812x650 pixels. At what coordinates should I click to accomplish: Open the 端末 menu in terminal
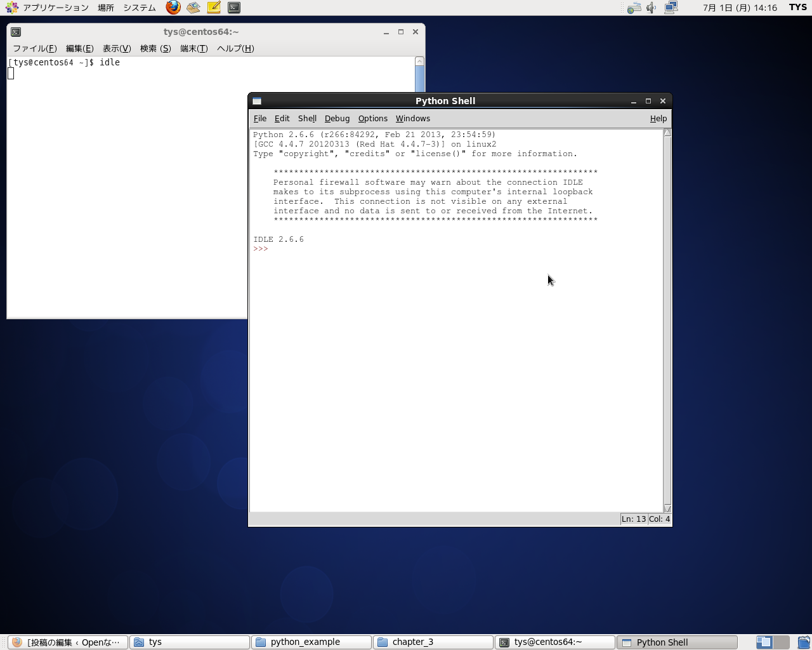(193, 49)
